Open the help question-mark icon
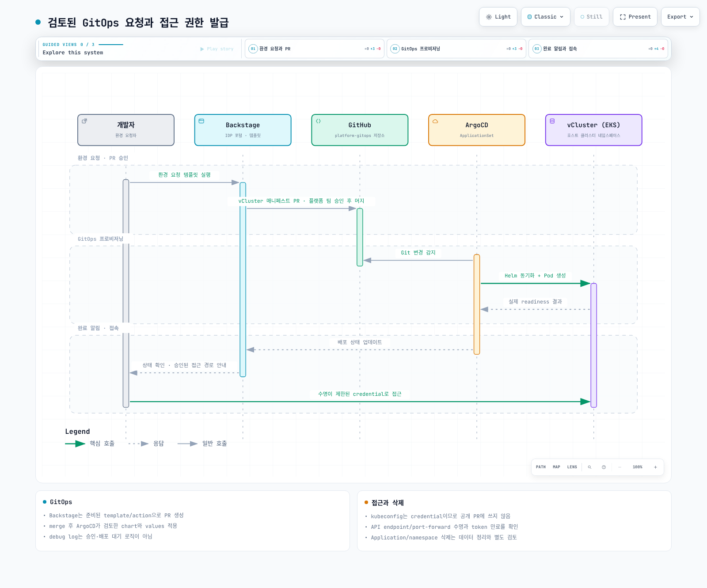Image resolution: width=707 pixels, height=588 pixels. pyautogui.click(x=604, y=467)
